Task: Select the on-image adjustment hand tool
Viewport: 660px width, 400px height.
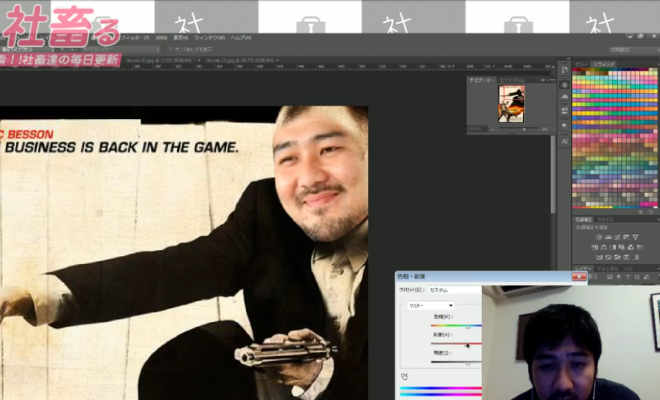Action: [x=405, y=374]
